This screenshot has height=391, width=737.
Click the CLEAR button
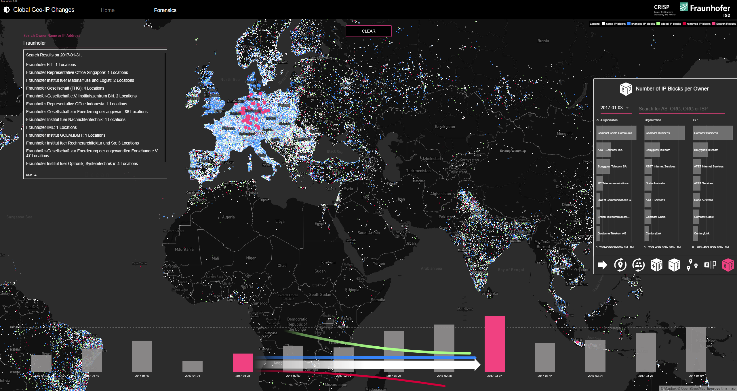tap(368, 31)
